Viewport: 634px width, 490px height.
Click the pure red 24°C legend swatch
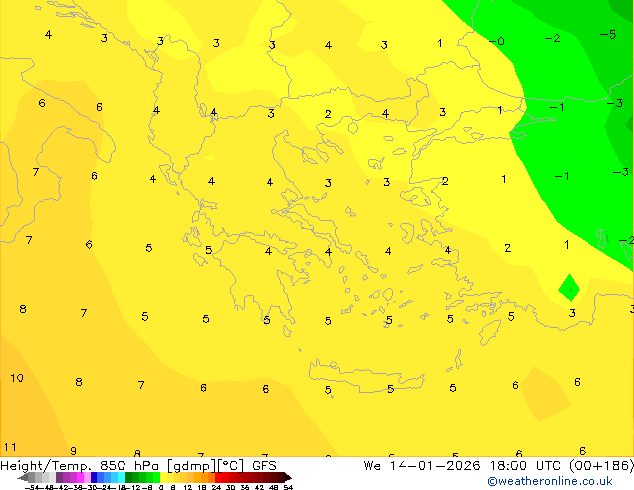tap(218, 477)
